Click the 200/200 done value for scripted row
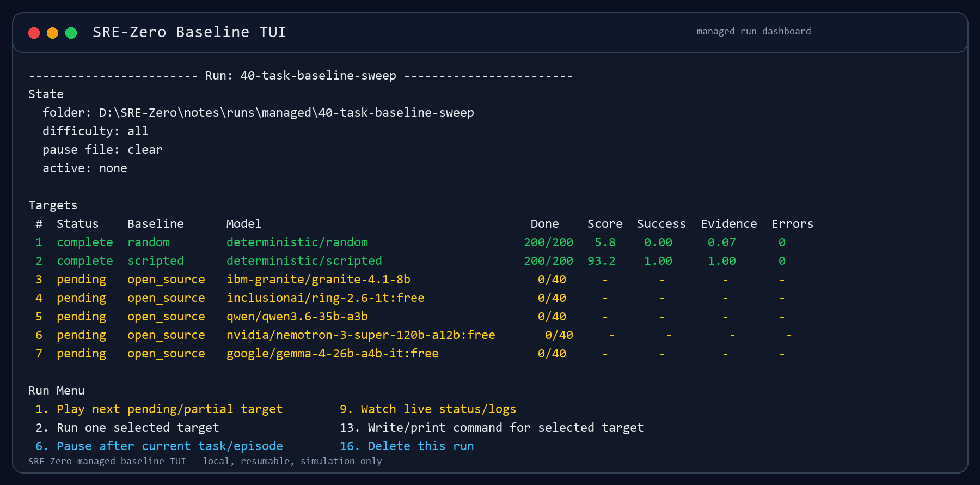The image size is (980, 485). [549, 261]
